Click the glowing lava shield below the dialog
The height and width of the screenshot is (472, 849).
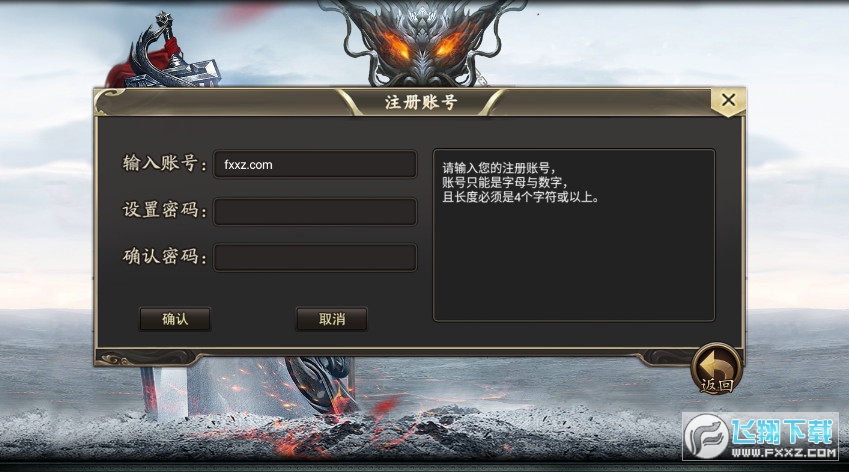click(319, 384)
